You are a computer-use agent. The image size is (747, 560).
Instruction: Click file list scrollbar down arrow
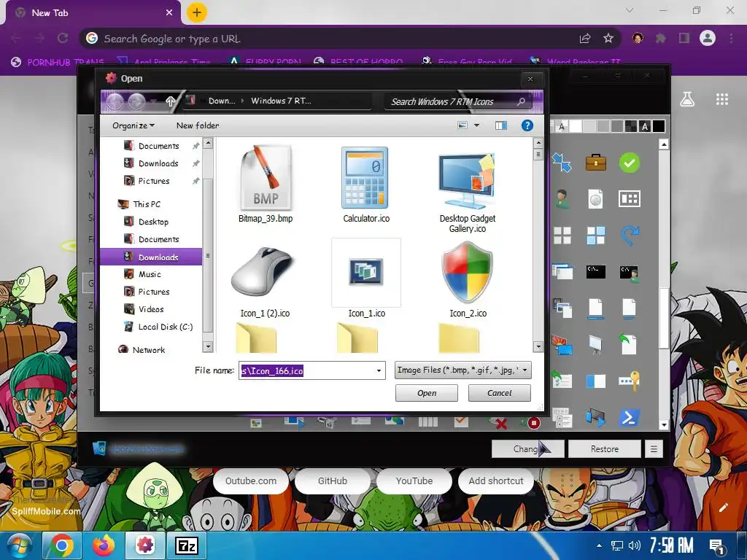click(538, 346)
